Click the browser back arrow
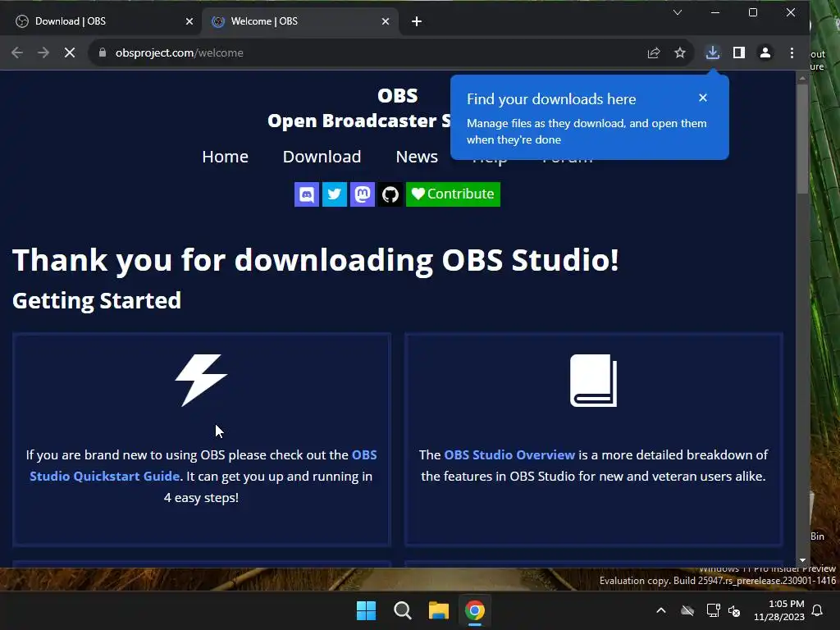Image resolution: width=840 pixels, height=630 pixels. [x=17, y=52]
